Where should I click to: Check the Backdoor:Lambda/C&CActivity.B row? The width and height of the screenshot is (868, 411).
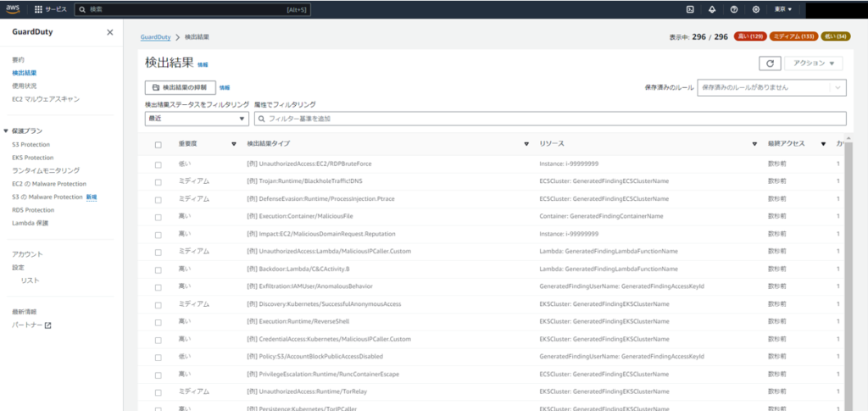(x=159, y=269)
